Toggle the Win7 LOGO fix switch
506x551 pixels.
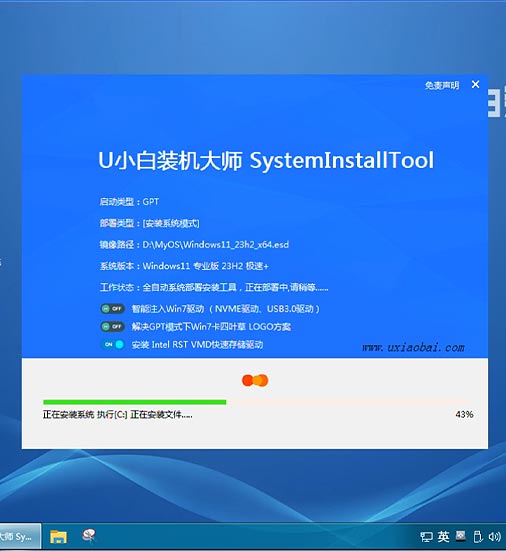(x=112, y=326)
